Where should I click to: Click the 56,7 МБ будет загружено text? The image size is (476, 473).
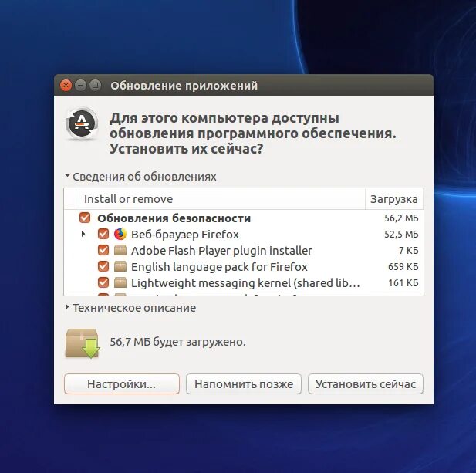[x=177, y=342]
